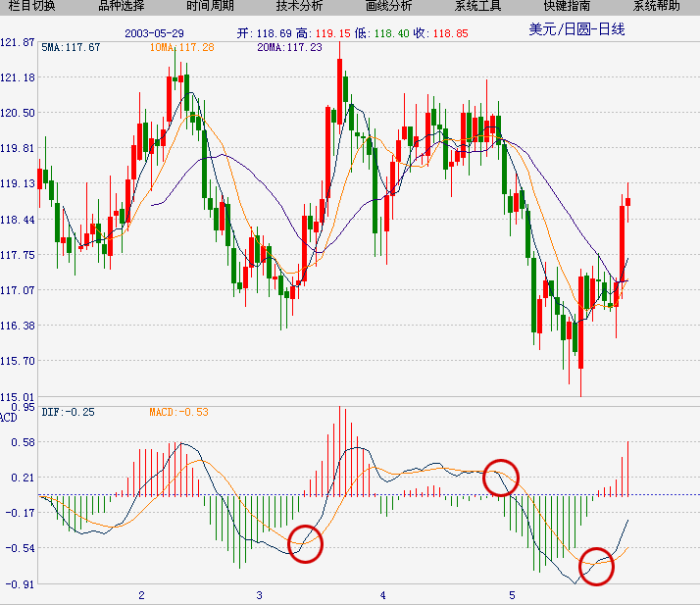Select the latest red candlestick at 118.85

coord(627,202)
